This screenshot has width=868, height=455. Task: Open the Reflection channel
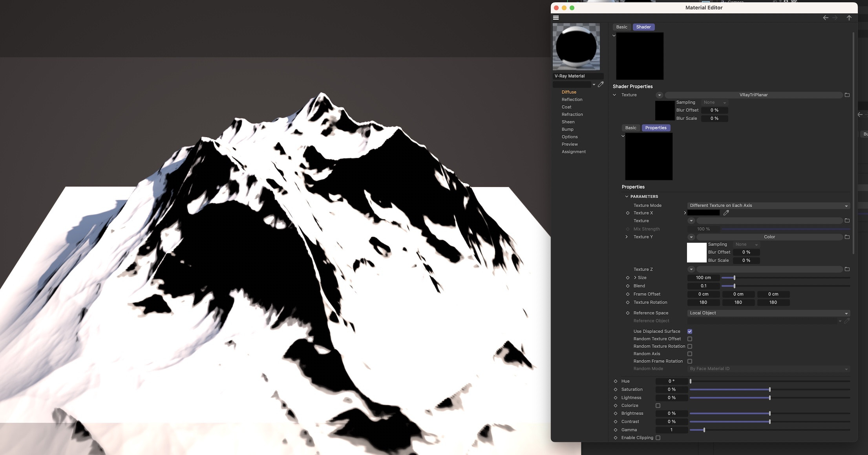click(x=572, y=100)
